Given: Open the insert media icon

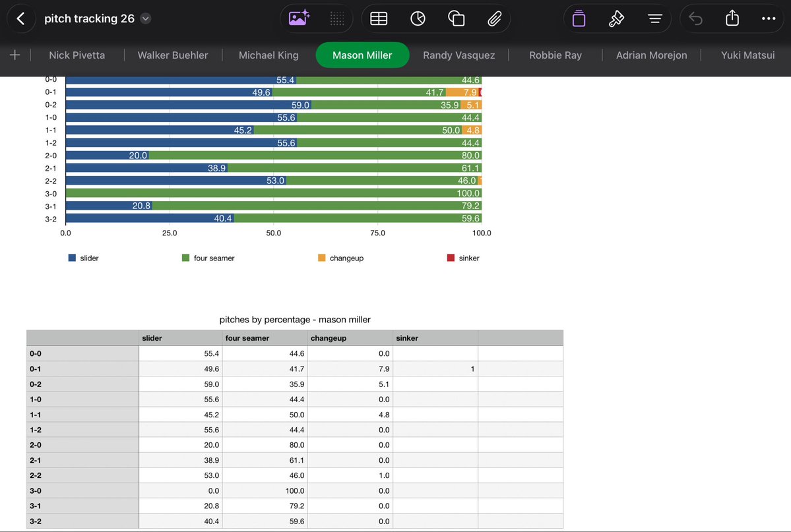Looking at the screenshot, I should (x=299, y=18).
